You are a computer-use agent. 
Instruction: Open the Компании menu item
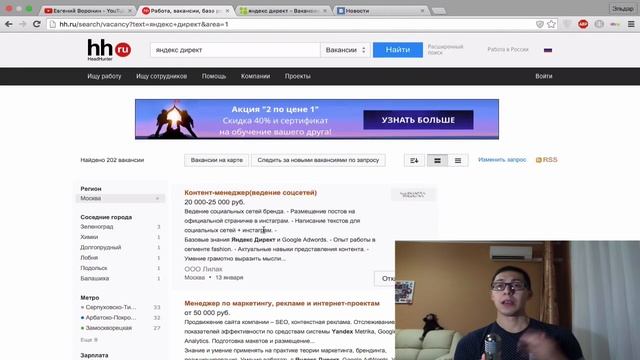[256, 76]
